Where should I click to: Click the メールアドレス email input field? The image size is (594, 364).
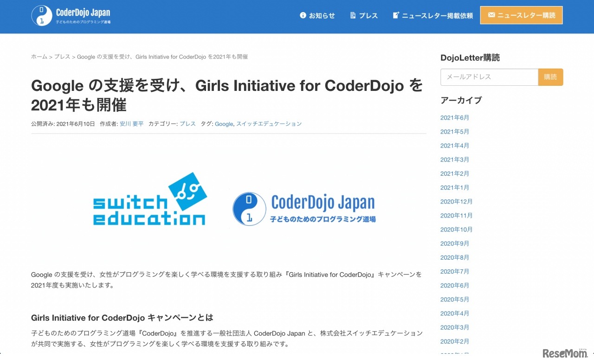[489, 77]
